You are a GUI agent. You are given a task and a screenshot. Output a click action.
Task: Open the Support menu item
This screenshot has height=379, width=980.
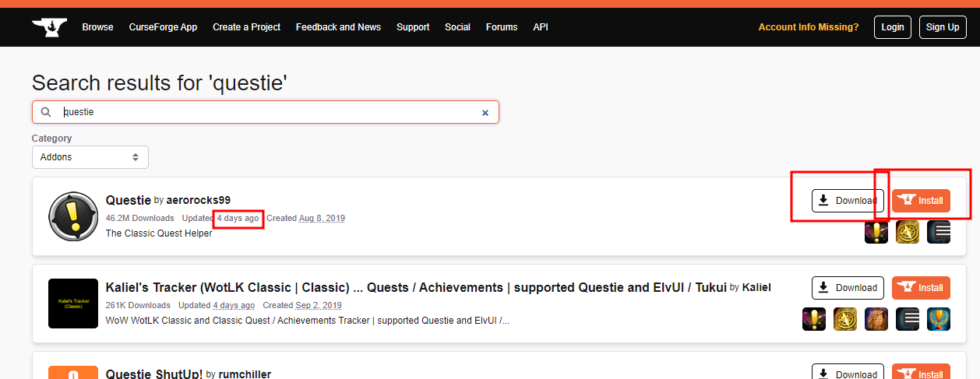point(413,27)
